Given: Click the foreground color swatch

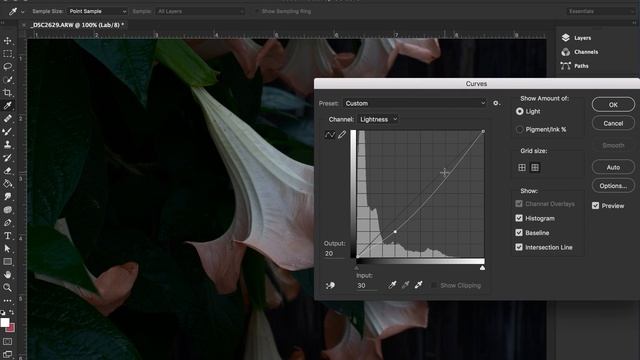Looking at the screenshot, I should click(5, 322).
